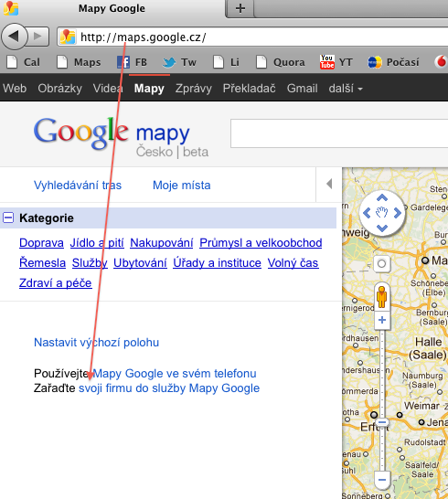Go to Web in the Google bar

tap(15, 89)
